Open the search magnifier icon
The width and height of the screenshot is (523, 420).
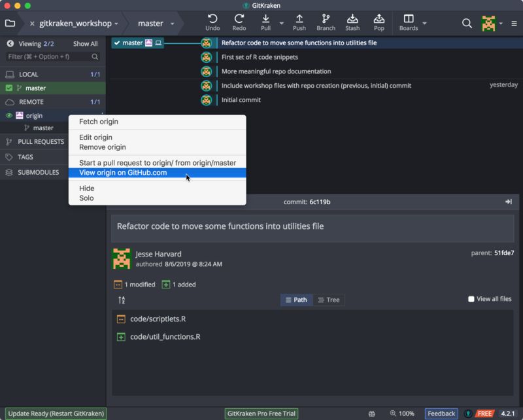[466, 22]
